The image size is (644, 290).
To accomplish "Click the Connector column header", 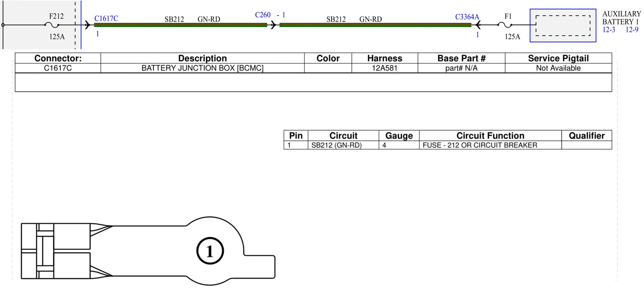I will [58, 58].
